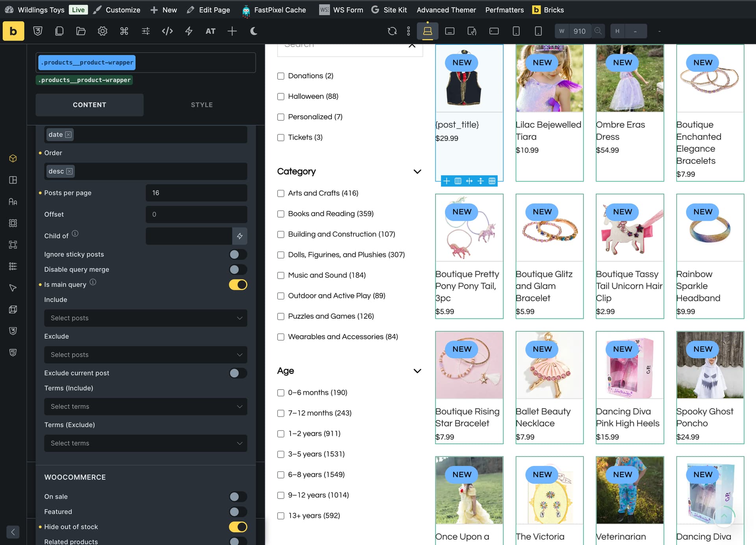Image resolution: width=756 pixels, height=545 pixels.
Task: Open the command key shortcuts icon
Action: coord(124,31)
